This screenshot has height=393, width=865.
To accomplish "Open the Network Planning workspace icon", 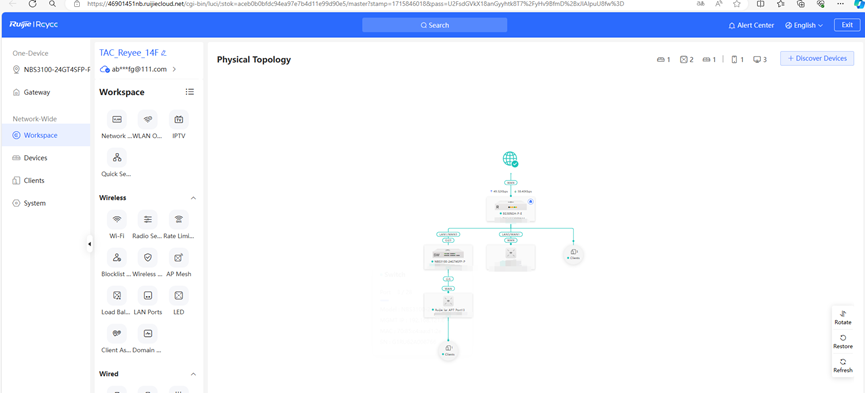I will point(116,119).
